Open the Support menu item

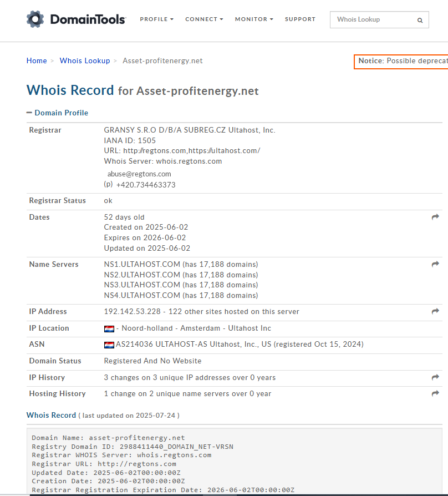(x=300, y=19)
